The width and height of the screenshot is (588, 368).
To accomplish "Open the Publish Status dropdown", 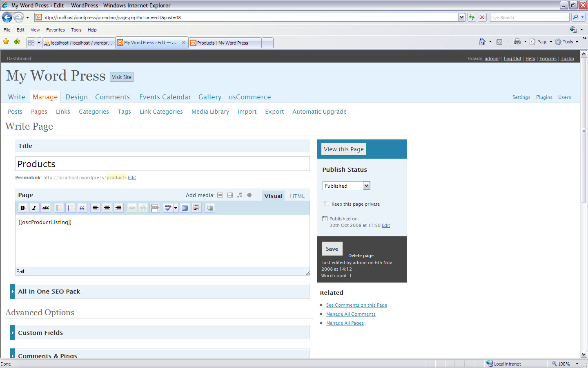I will pos(346,186).
